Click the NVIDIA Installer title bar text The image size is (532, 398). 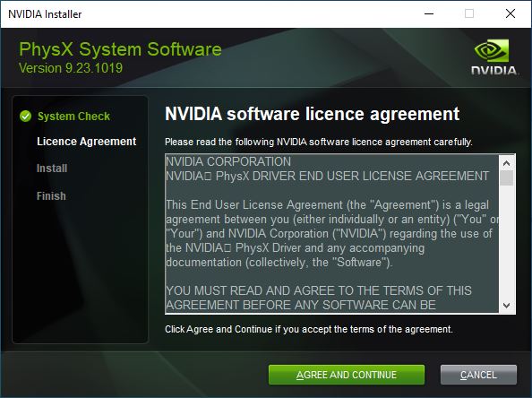(45, 14)
